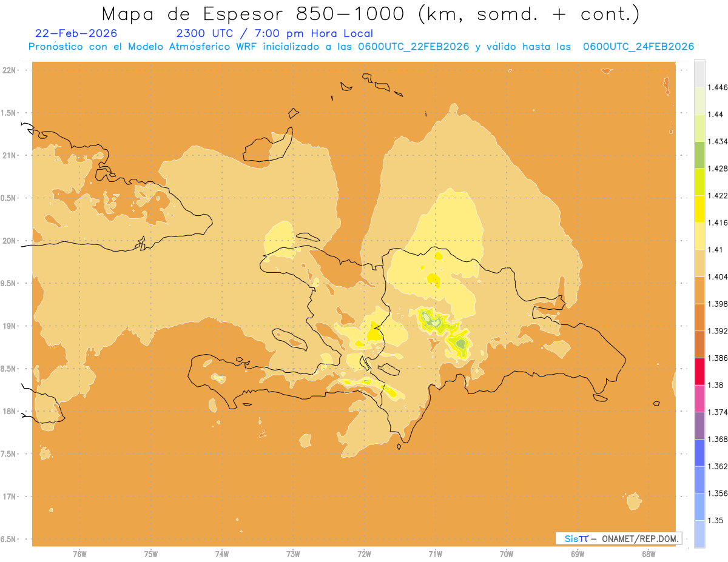This screenshot has height=562, width=728.
Task: Click the '6.5N' latitude axis label
Action: coord(8,540)
